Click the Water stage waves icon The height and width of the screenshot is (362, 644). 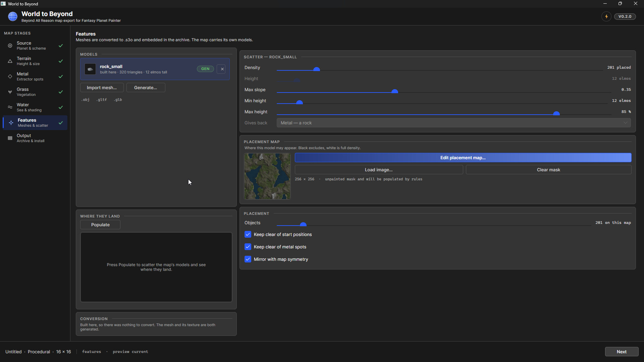(10, 107)
